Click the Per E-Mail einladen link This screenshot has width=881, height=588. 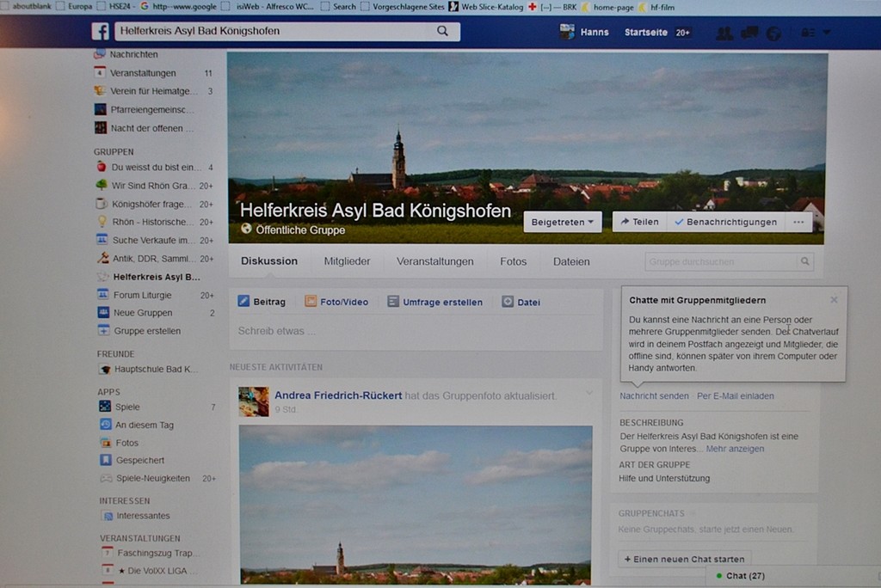(x=736, y=396)
